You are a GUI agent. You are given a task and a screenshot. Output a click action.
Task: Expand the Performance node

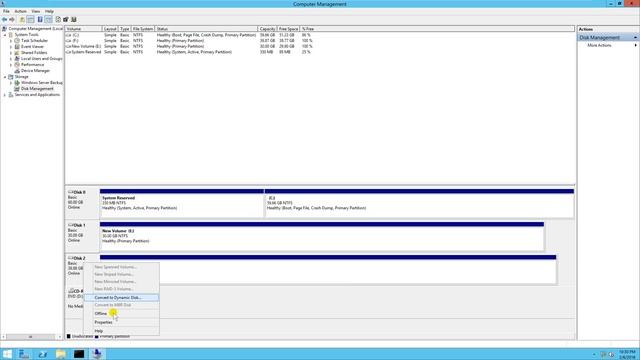point(11,65)
